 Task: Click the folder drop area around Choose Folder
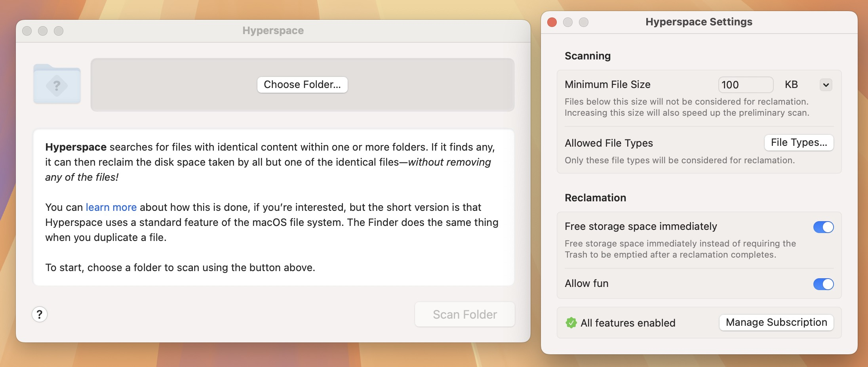click(x=303, y=84)
